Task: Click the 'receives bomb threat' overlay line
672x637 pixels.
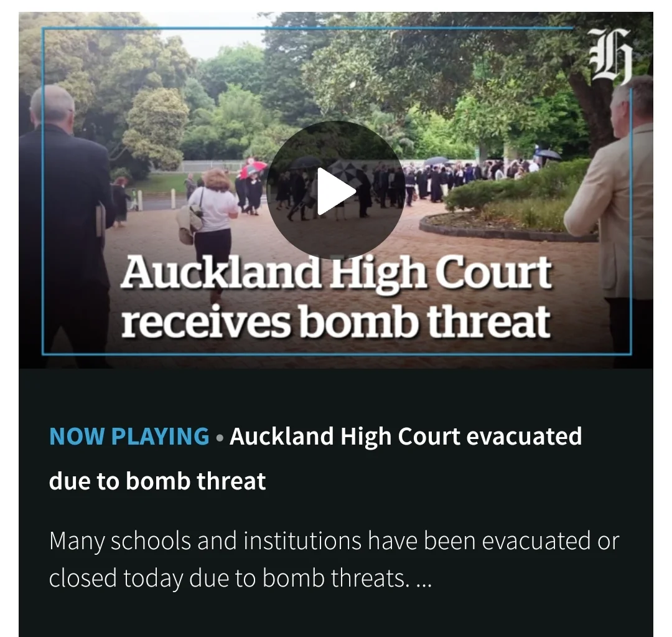Action: click(336, 321)
